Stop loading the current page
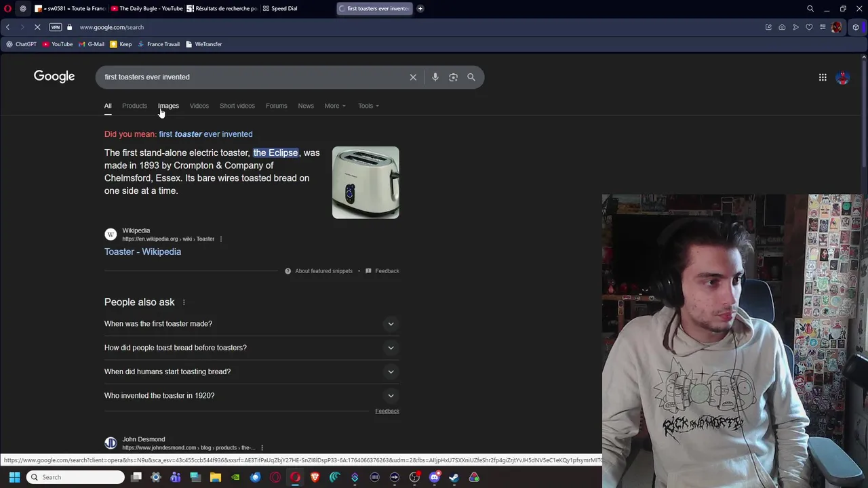The height and width of the screenshot is (488, 868). click(37, 27)
